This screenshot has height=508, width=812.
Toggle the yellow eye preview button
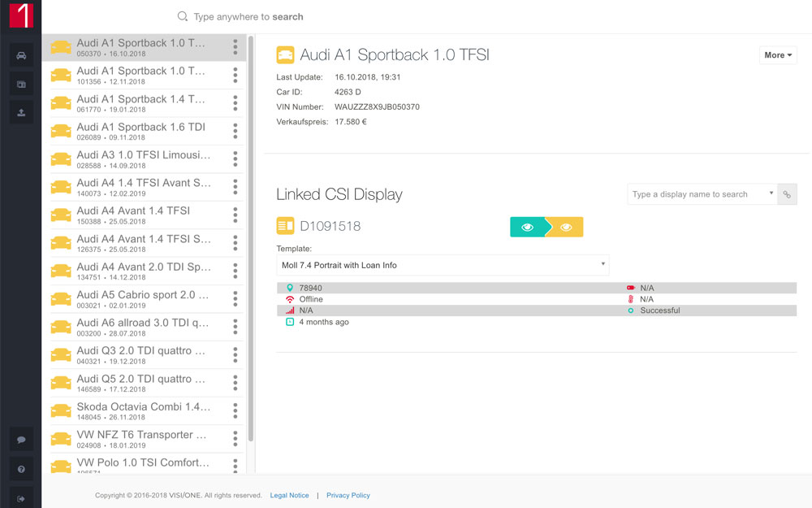565,227
